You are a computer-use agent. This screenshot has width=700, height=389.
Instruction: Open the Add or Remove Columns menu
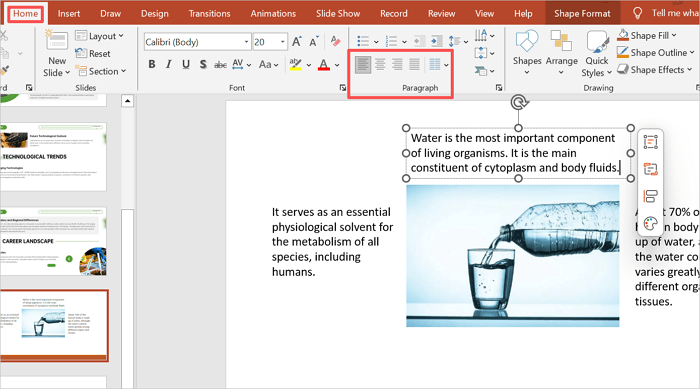coord(438,65)
